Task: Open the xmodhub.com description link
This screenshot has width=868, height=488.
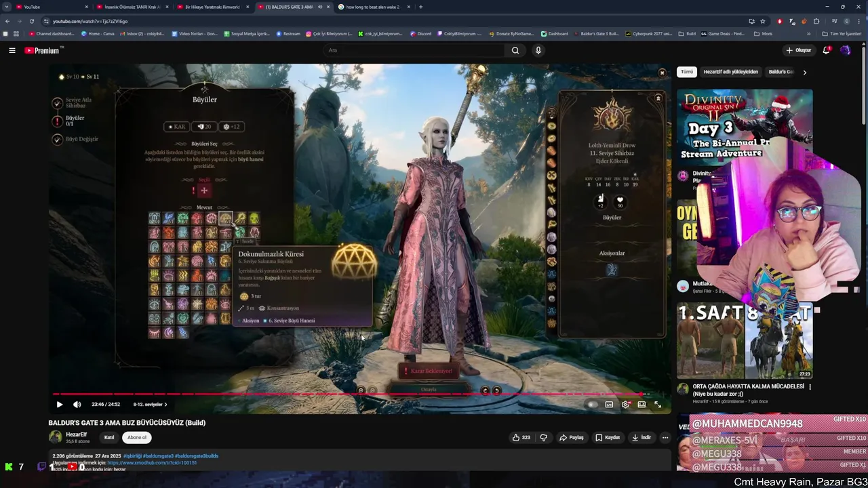Action: [x=152, y=463]
